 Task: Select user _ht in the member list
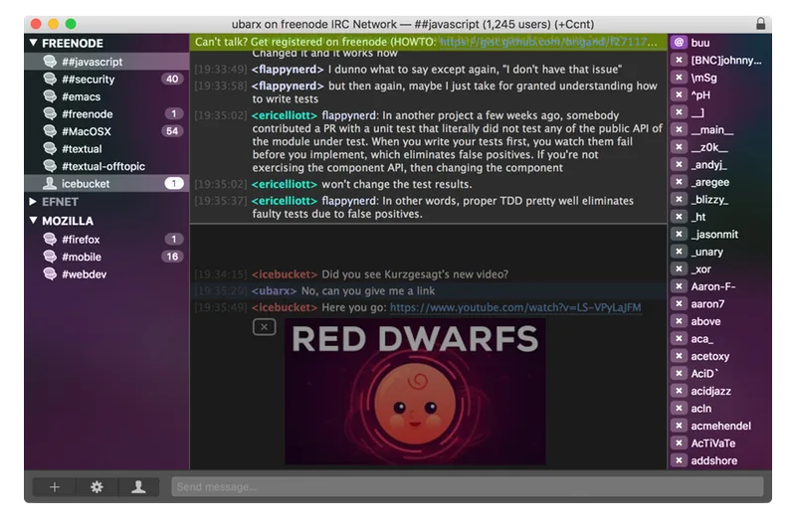click(x=719, y=217)
